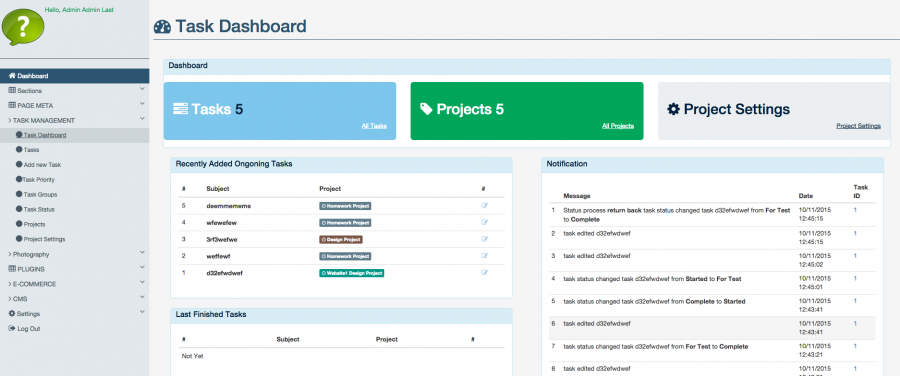Image resolution: width=900 pixels, height=376 pixels.
Task: Expand the E-COMMERCE chevron
Action: pos(142,283)
